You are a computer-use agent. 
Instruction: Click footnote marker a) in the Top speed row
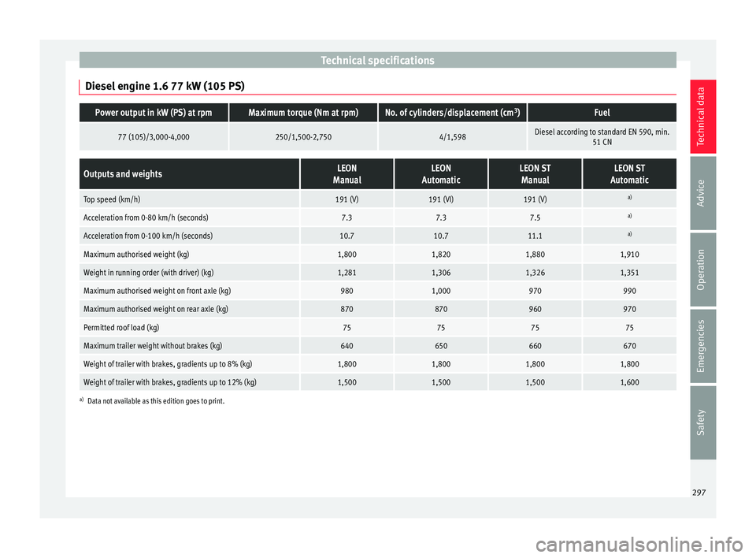pyautogui.click(x=630, y=197)
